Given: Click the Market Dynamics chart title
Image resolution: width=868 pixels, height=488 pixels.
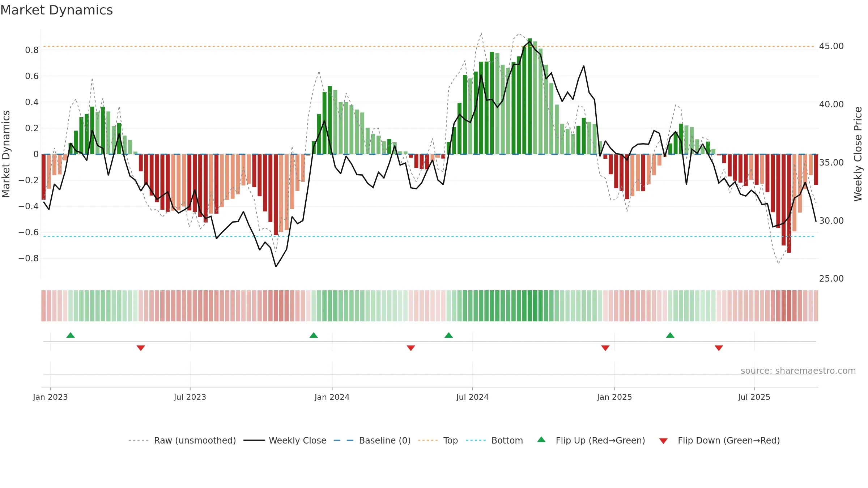Looking at the screenshot, I should [56, 10].
